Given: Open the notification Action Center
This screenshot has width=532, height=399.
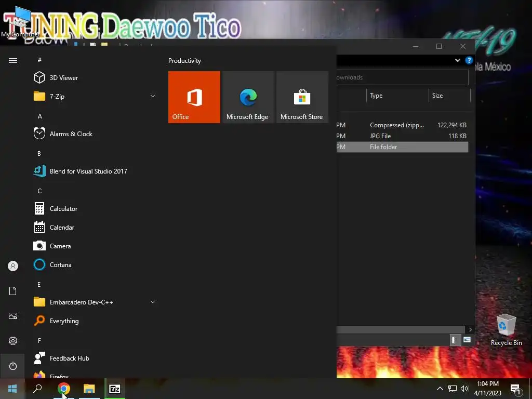Looking at the screenshot, I should pyautogui.click(x=516, y=389).
